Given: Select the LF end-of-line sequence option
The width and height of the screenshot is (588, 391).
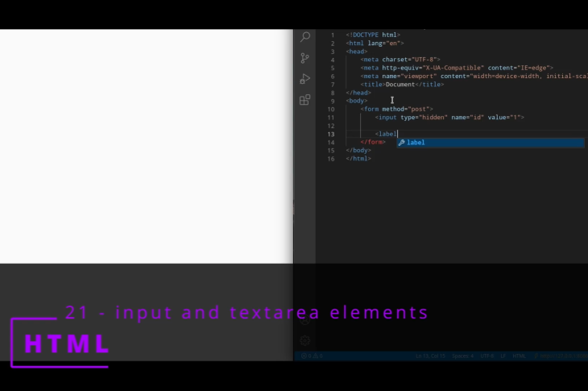Looking at the screenshot, I should pos(503,356).
